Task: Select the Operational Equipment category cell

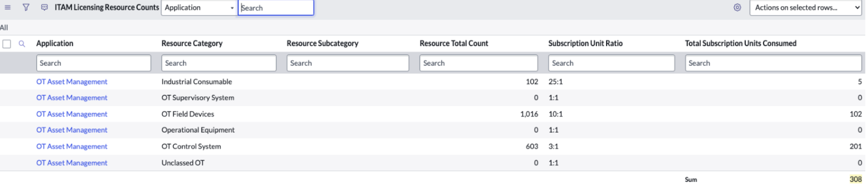Action: pos(198,130)
